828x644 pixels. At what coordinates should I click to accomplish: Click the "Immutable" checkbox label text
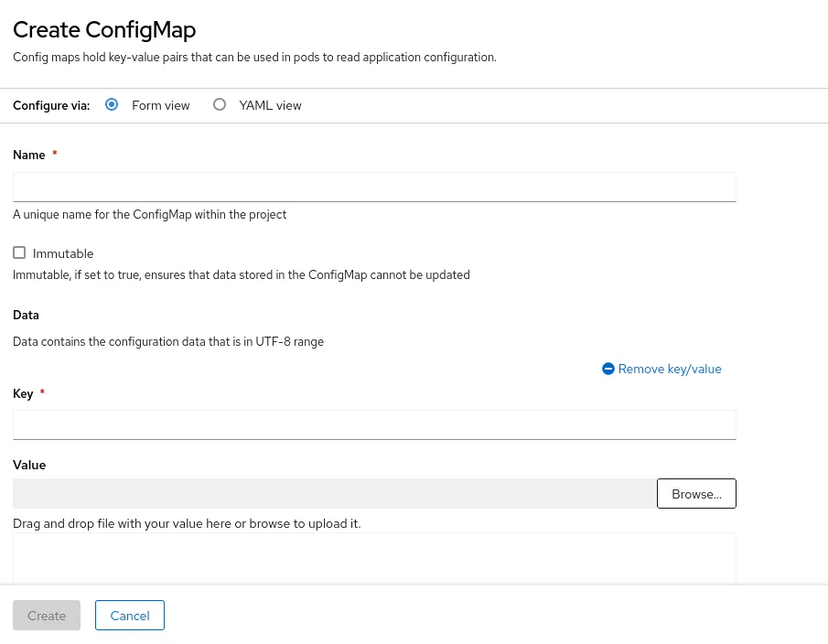pyautogui.click(x=63, y=253)
